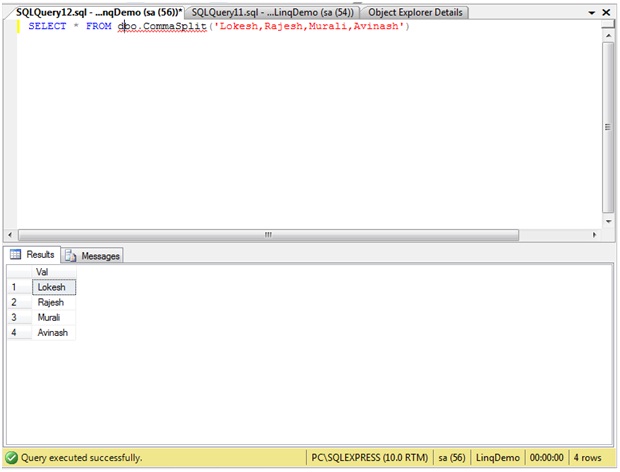620x472 pixels.
Task: Click the Query executed successfully status text
Action: pyautogui.click(x=81, y=458)
